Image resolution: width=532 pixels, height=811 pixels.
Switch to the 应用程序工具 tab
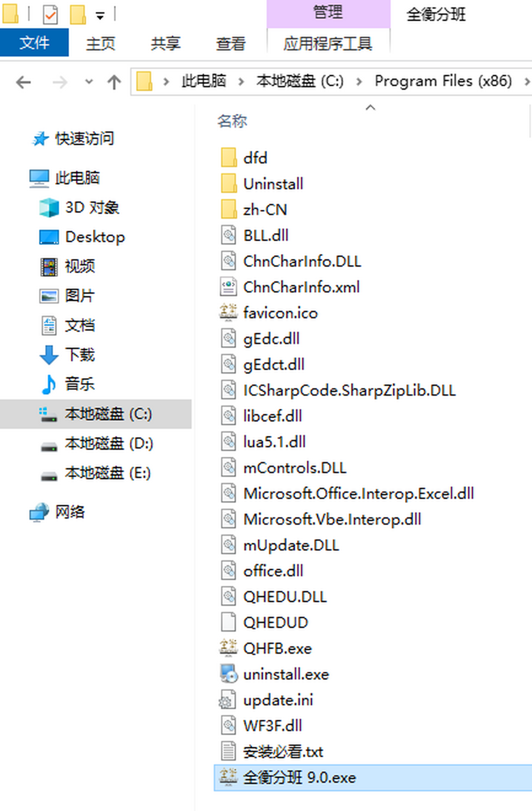(328, 43)
